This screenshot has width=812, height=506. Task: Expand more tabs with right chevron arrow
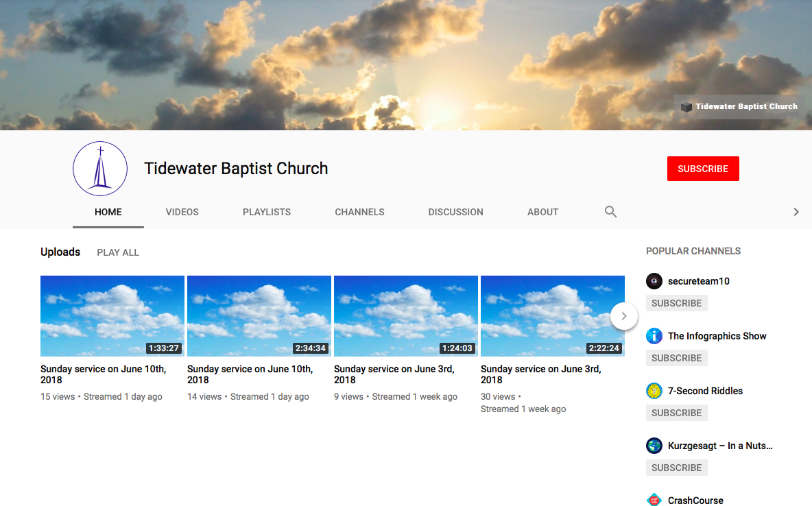tap(796, 212)
